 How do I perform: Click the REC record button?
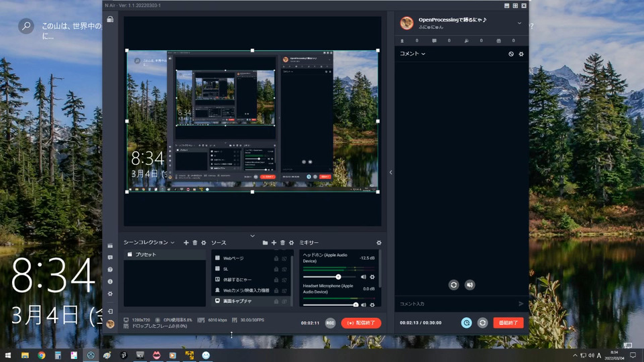pyautogui.click(x=330, y=323)
